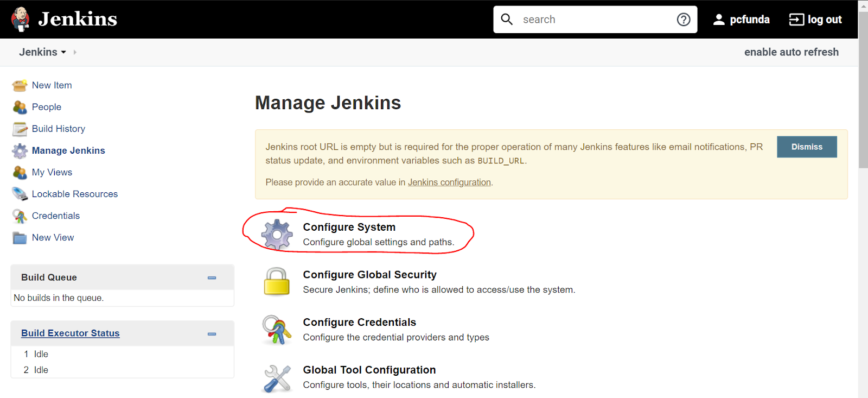Viewport: 868px width, 398px height.
Task: Click 'Configure tools, their locations' description text
Action: click(x=419, y=385)
